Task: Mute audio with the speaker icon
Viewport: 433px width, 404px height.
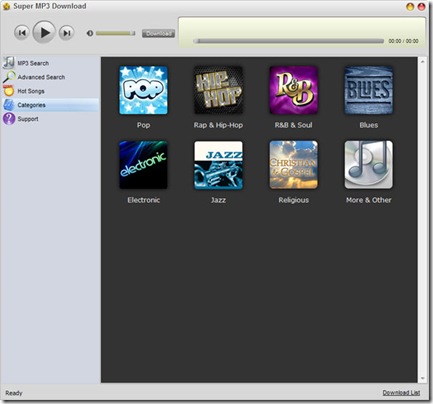Action: pos(90,33)
